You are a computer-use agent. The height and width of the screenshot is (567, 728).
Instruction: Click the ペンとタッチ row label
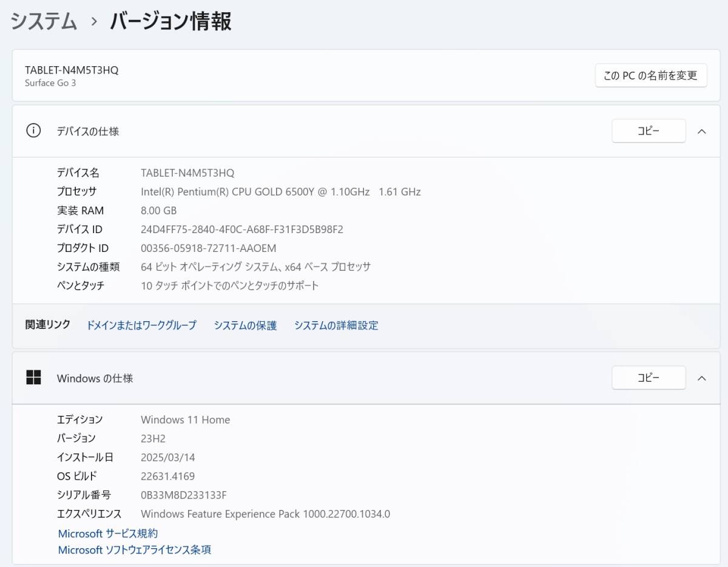coord(81,285)
